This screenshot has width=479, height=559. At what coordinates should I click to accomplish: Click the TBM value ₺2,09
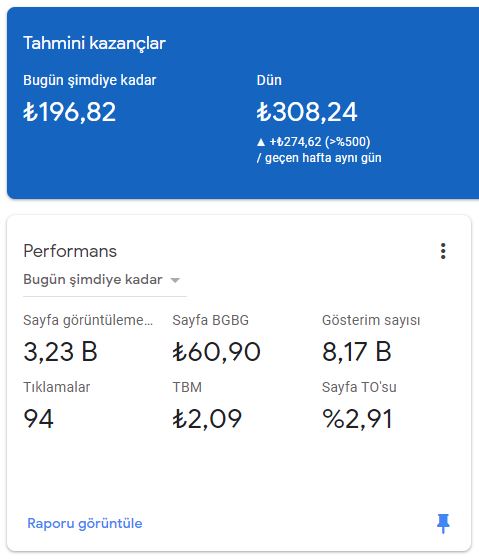(x=207, y=419)
